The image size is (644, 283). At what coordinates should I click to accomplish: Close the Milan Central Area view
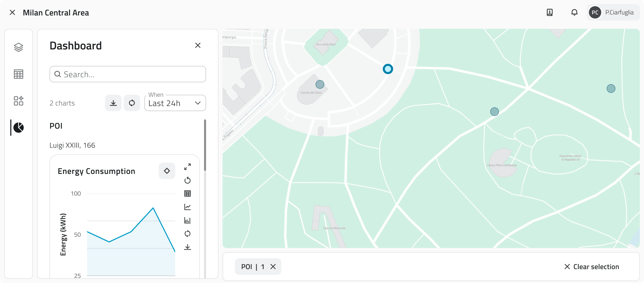(x=12, y=13)
